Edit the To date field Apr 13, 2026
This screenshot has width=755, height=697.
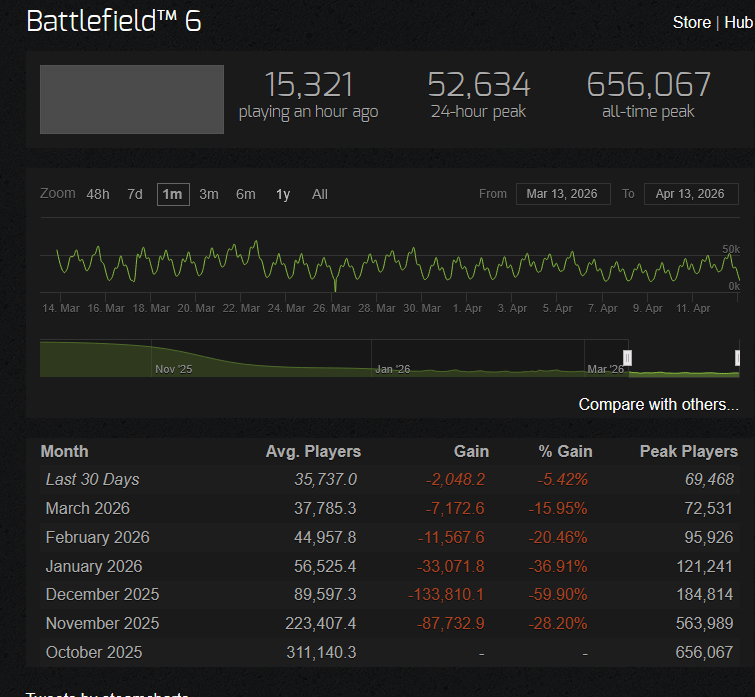coord(691,194)
